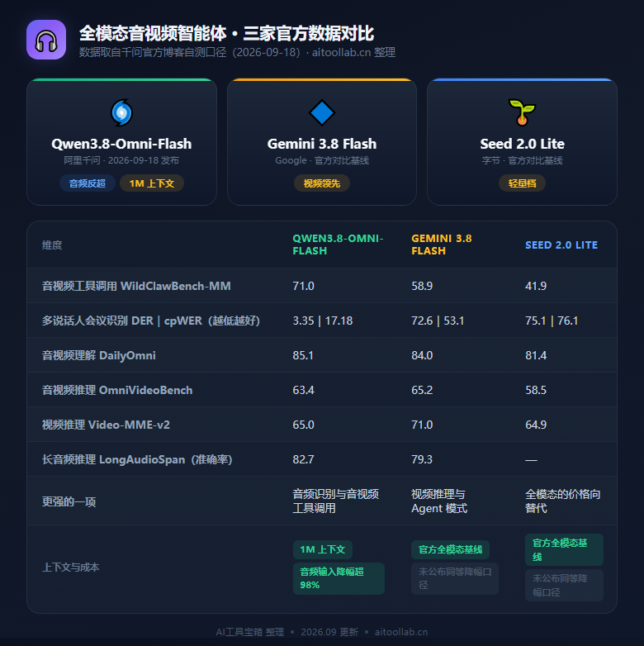Click the footer 2026.09 更新 text
Viewport: 644px width, 646px height.
click(x=329, y=632)
